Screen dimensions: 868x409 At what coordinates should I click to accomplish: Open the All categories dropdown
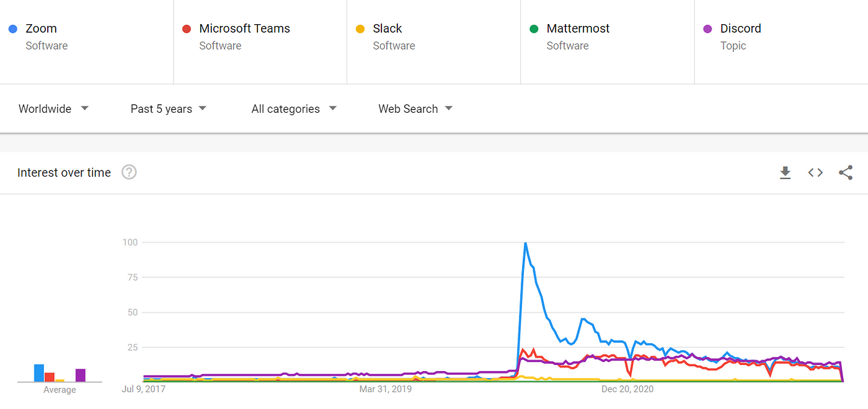pos(294,108)
